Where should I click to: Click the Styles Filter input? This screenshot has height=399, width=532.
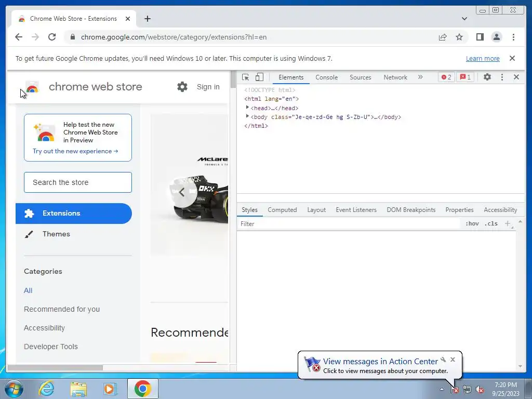point(350,223)
